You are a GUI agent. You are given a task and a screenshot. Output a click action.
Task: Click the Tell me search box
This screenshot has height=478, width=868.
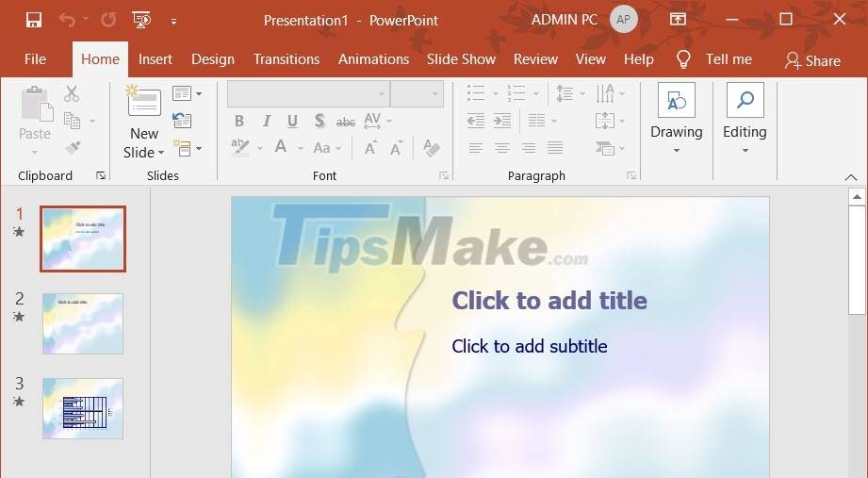[729, 59]
